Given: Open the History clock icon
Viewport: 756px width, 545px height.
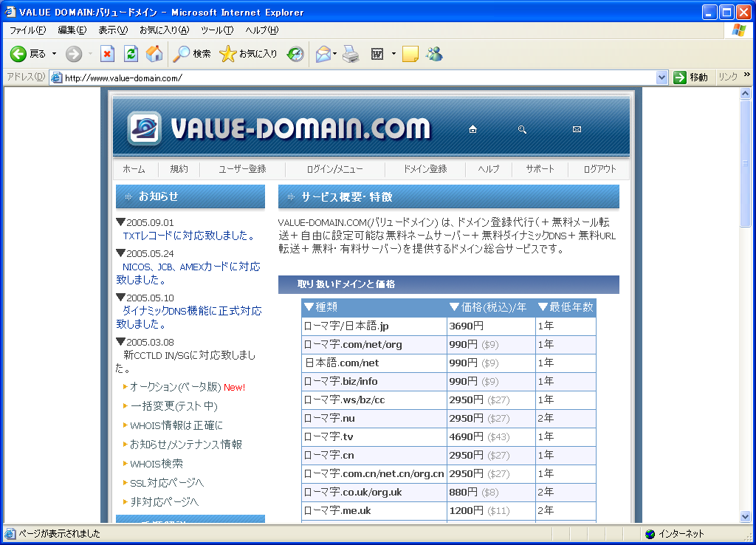Looking at the screenshot, I should (295, 54).
